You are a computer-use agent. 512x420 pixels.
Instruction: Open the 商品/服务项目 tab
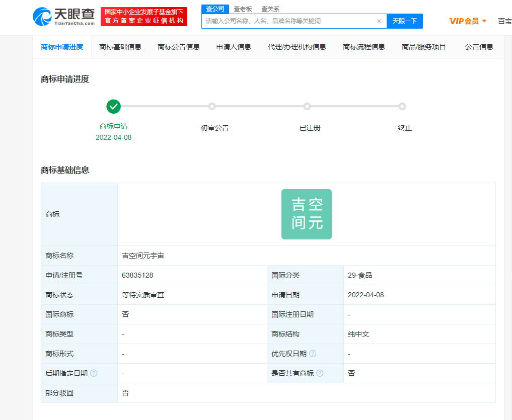[x=423, y=47]
